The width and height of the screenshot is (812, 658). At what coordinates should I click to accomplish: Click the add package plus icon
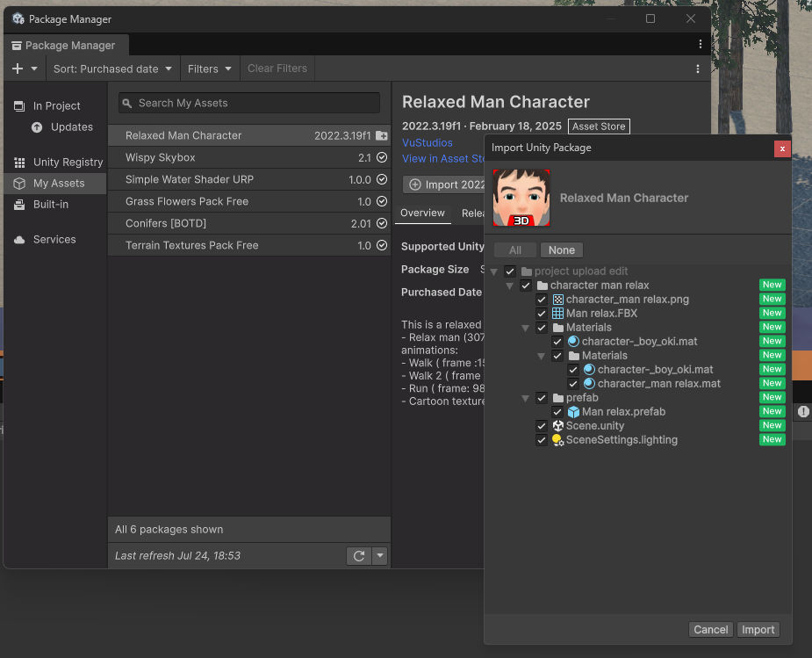pos(18,69)
